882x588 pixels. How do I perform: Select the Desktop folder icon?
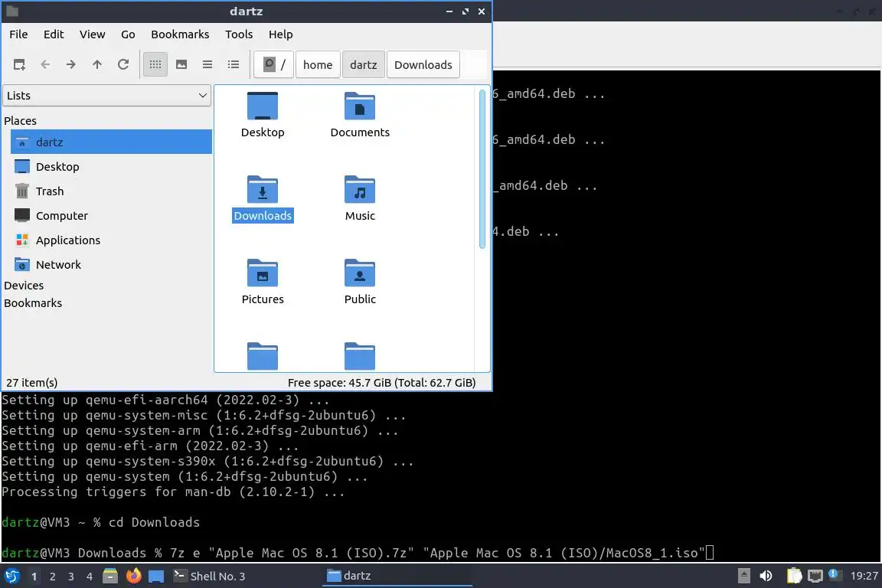pyautogui.click(x=263, y=106)
